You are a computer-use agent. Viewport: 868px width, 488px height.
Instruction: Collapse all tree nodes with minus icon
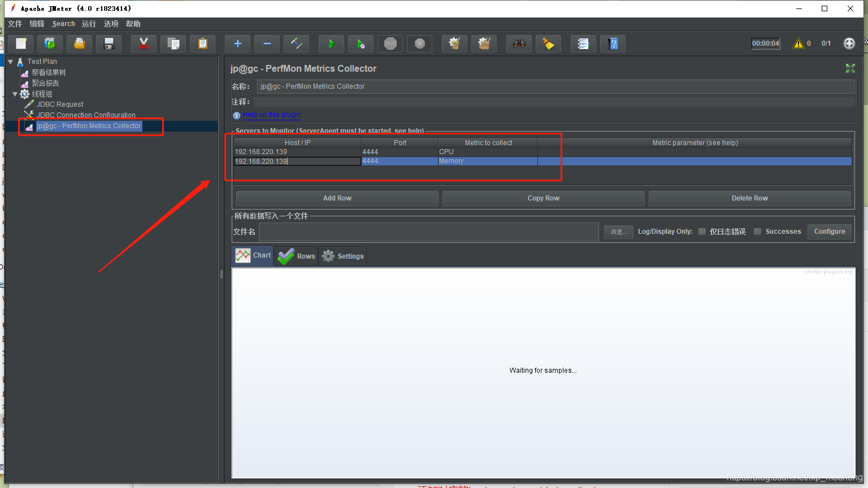coord(267,43)
